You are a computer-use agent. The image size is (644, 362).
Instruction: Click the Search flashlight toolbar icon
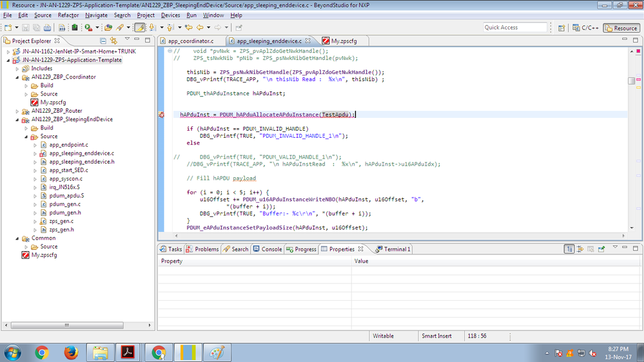coord(120,28)
